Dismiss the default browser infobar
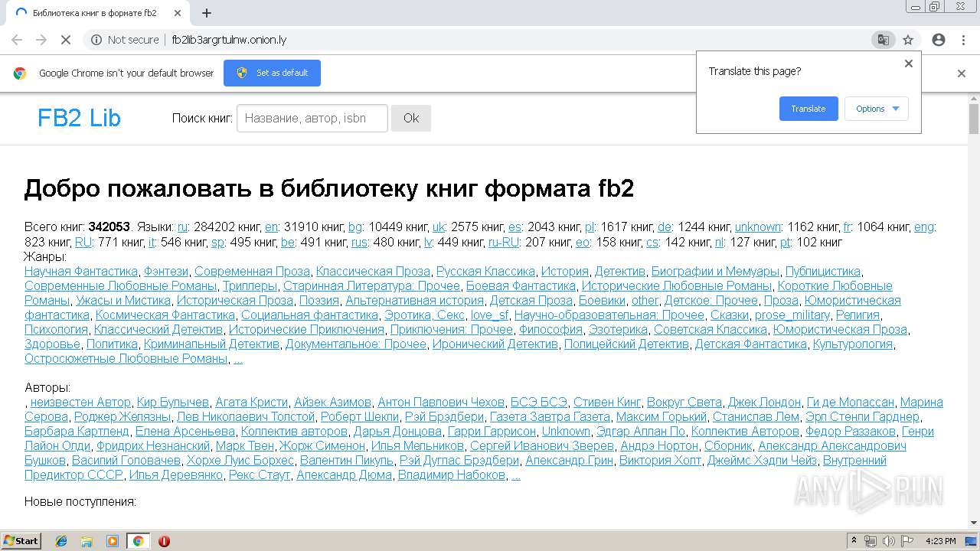The width and height of the screenshot is (980, 551). tap(962, 73)
